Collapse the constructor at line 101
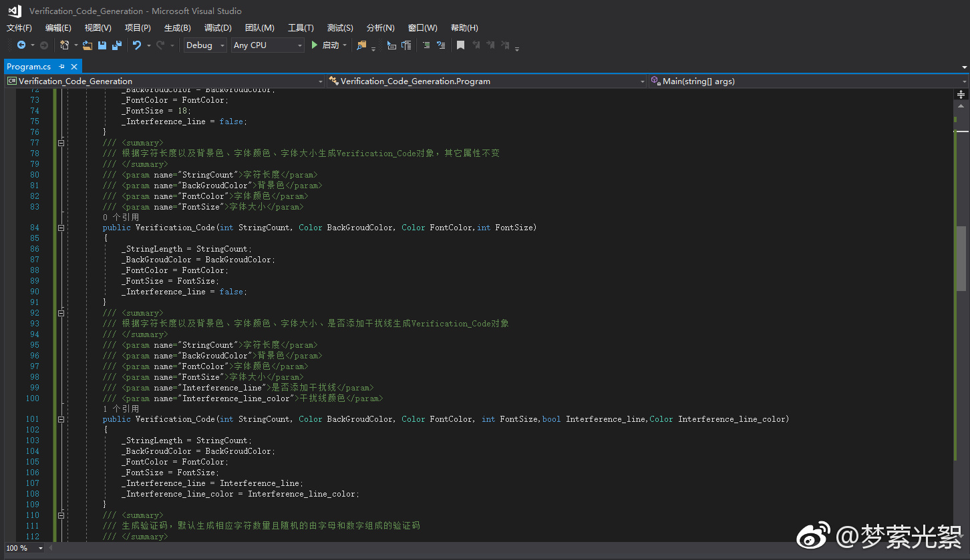The height and width of the screenshot is (560, 970). coord(61,419)
